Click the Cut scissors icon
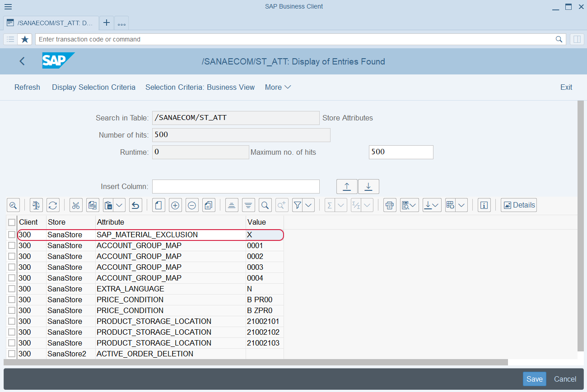The height and width of the screenshot is (392, 587). [76, 205]
